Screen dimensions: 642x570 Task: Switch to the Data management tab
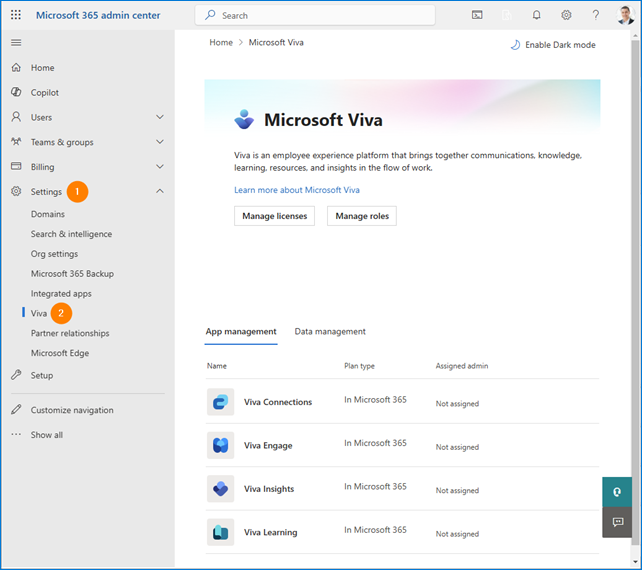tap(330, 332)
